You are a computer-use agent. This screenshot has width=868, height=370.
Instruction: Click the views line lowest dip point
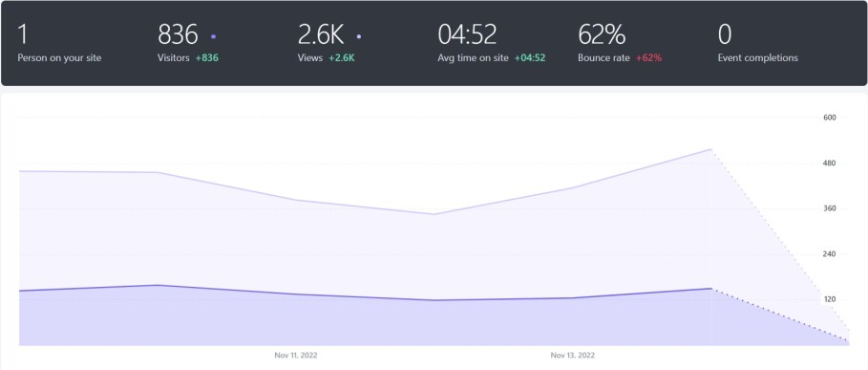click(x=434, y=214)
